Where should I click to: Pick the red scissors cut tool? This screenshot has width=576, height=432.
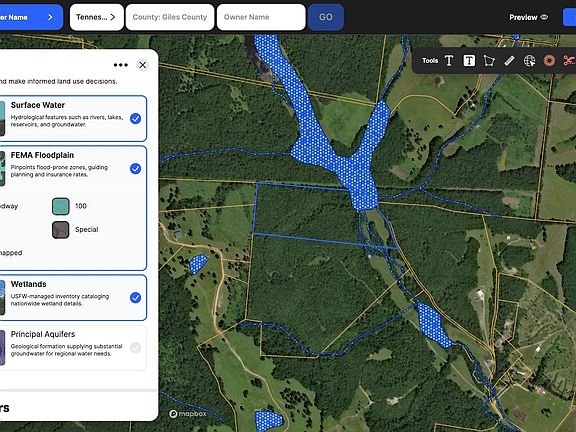pyautogui.click(x=569, y=61)
